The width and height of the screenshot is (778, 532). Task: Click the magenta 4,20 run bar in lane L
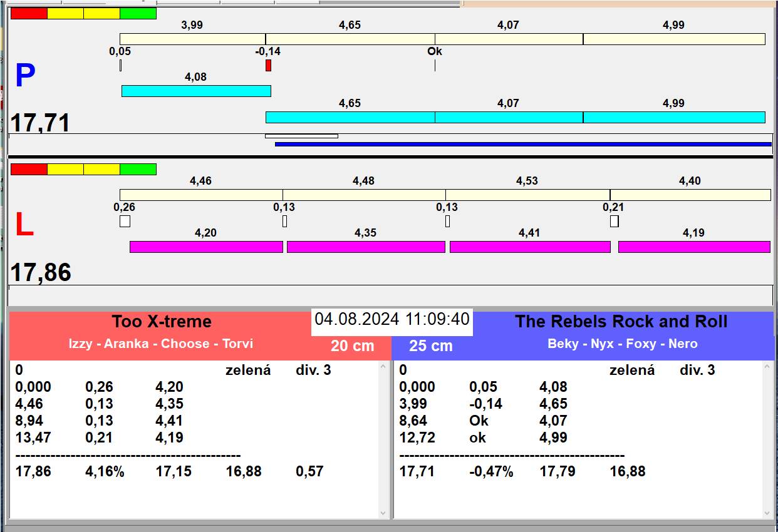pos(206,247)
